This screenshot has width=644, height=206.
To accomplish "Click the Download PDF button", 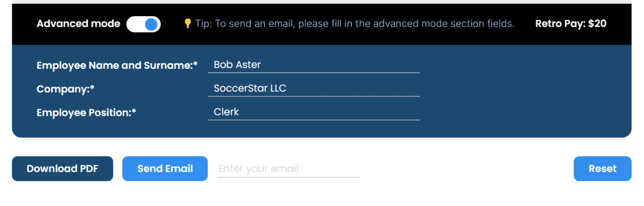I will [x=62, y=169].
